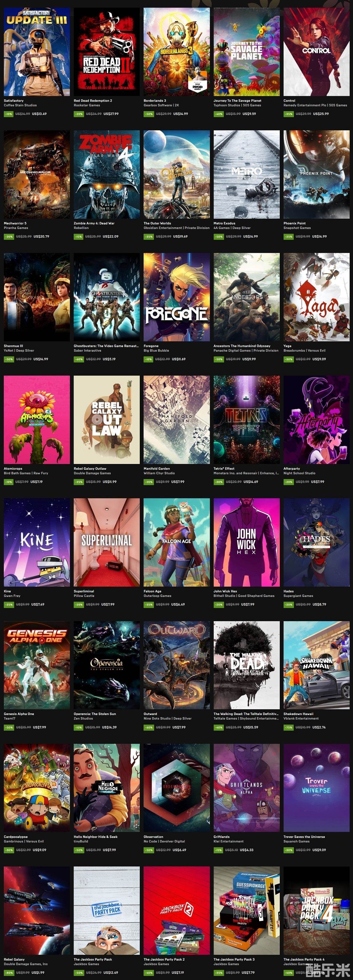Select the Superliminal cover art
Viewport: 353px width, 980px height.
pos(106,542)
